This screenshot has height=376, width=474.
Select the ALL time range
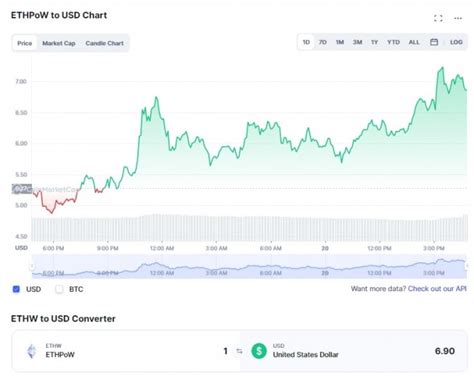414,42
